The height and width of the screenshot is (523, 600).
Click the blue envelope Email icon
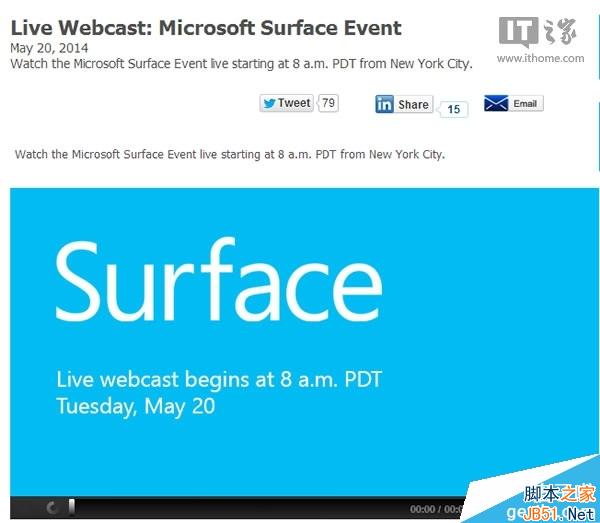[496, 103]
